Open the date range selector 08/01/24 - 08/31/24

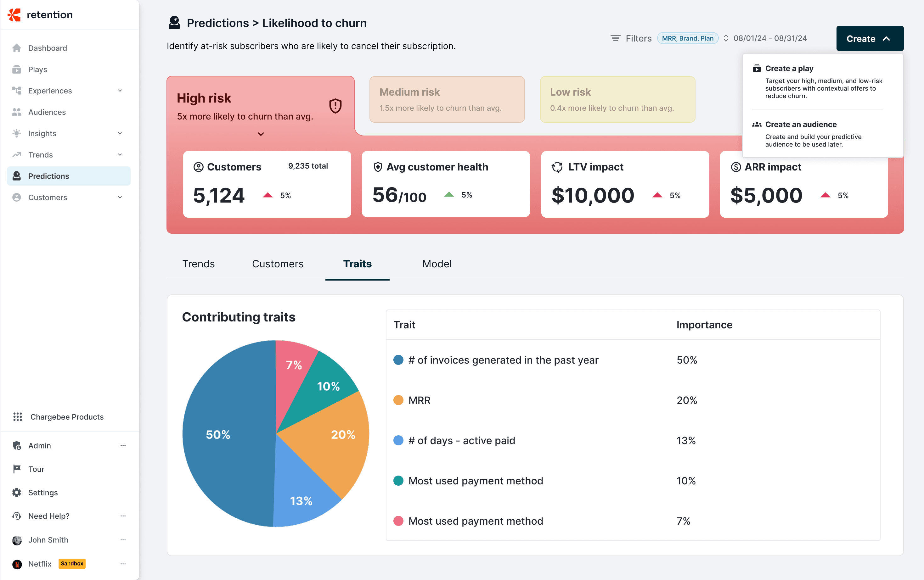pos(769,38)
